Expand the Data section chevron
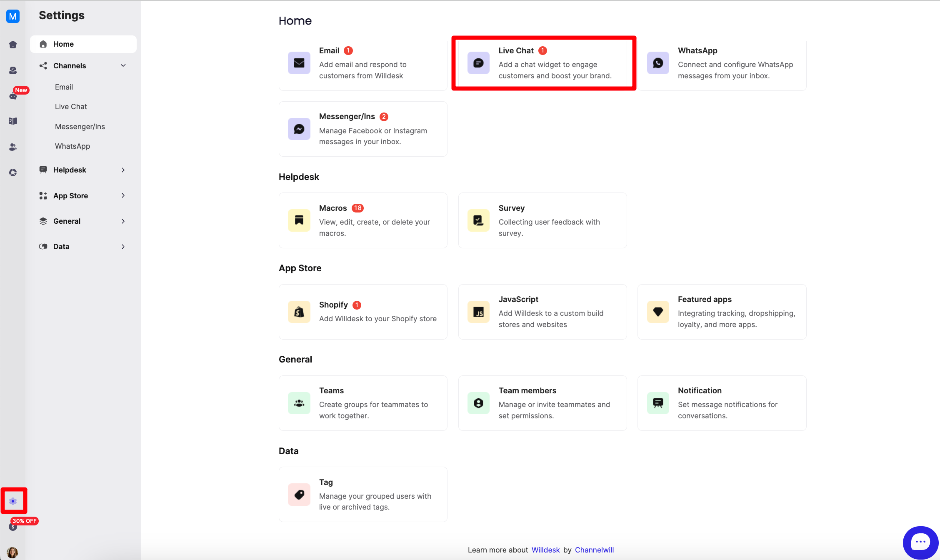Screen dimensions: 940x560 pos(123,247)
